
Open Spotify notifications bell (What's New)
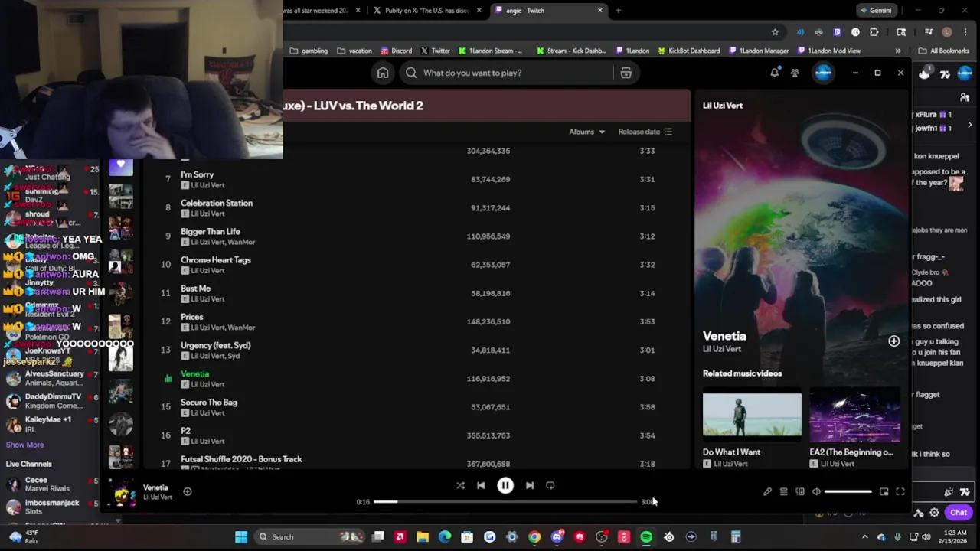click(775, 73)
